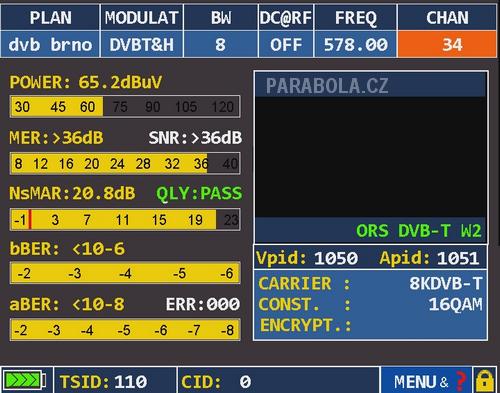Click the green battery status icon
The image size is (500, 393).
pos(25,380)
